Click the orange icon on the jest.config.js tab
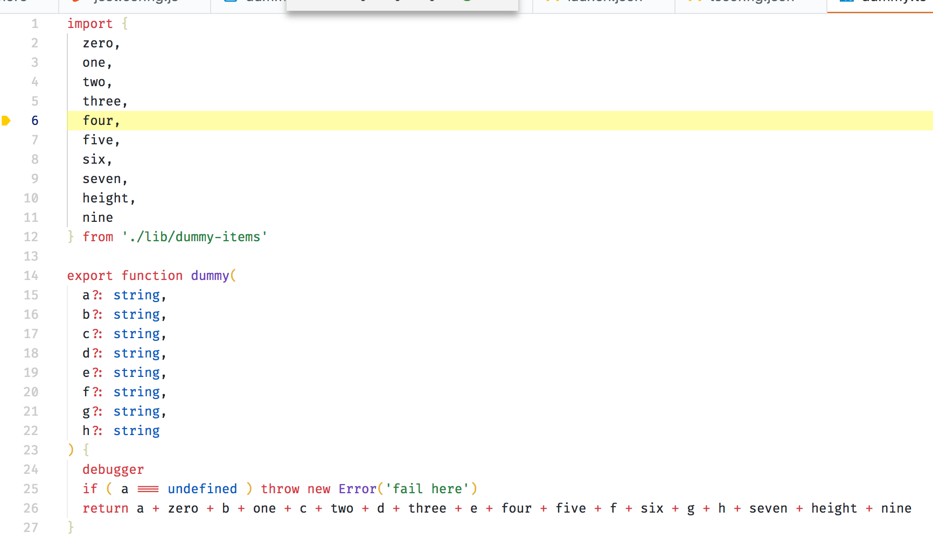The width and height of the screenshot is (933, 560). coord(74,2)
